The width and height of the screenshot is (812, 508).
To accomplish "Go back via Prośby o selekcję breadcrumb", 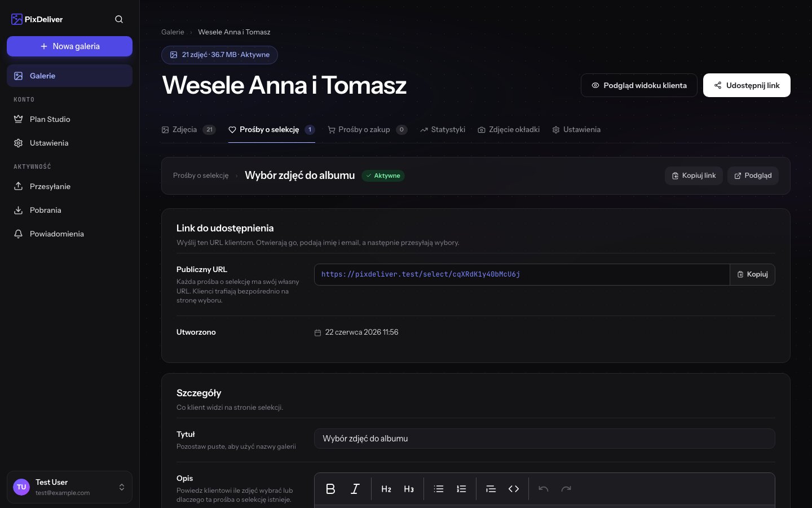I will (201, 176).
